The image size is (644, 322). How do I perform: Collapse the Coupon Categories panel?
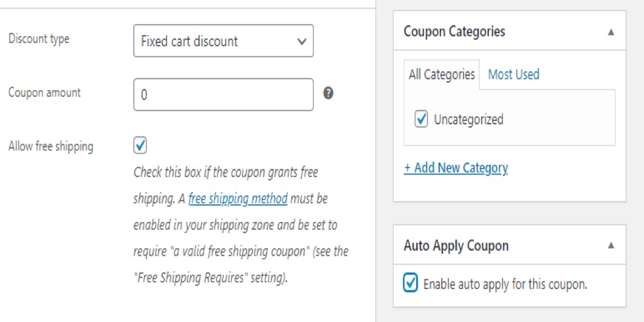[x=611, y=32]
